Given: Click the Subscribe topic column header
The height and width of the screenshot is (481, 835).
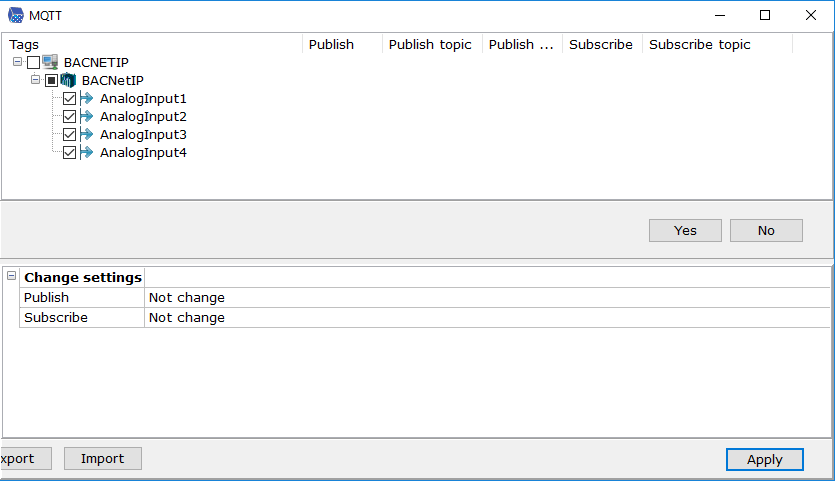Looking at the screenshot, I should [x=717, y=44].
